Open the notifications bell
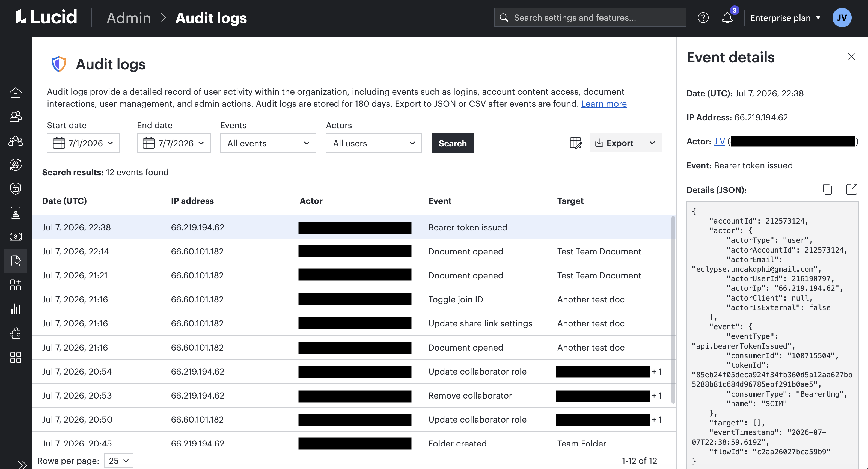The image size is (868, 469). pos(727,17)
